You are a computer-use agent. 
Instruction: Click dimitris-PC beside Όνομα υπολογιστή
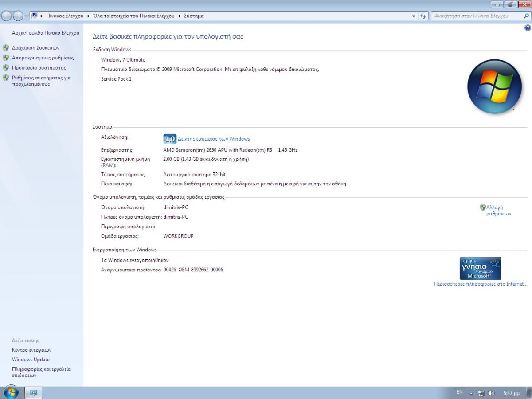[x=176, y=207]
